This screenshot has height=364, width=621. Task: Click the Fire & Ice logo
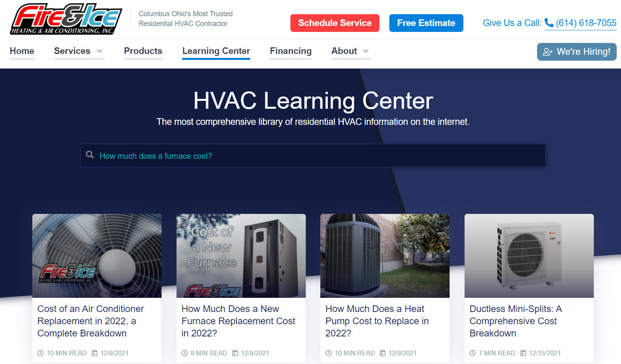[66, 19]
